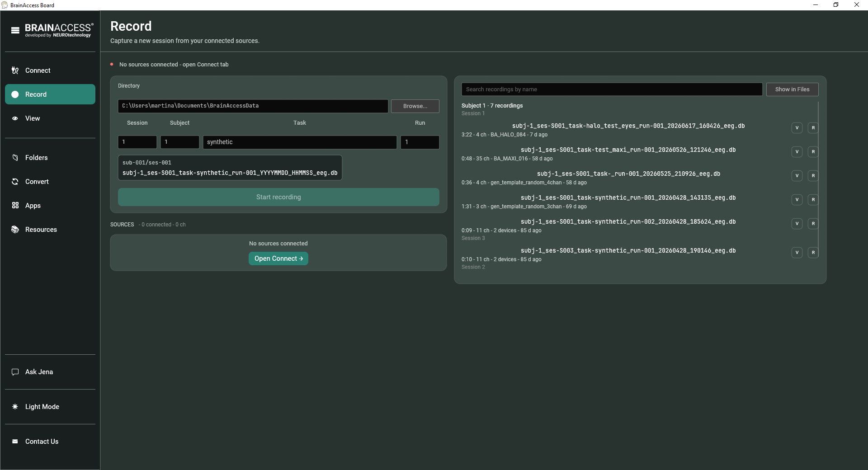
Task: Click R button for the synthetic_run-002 recording
Action: [x=813, y=224]
